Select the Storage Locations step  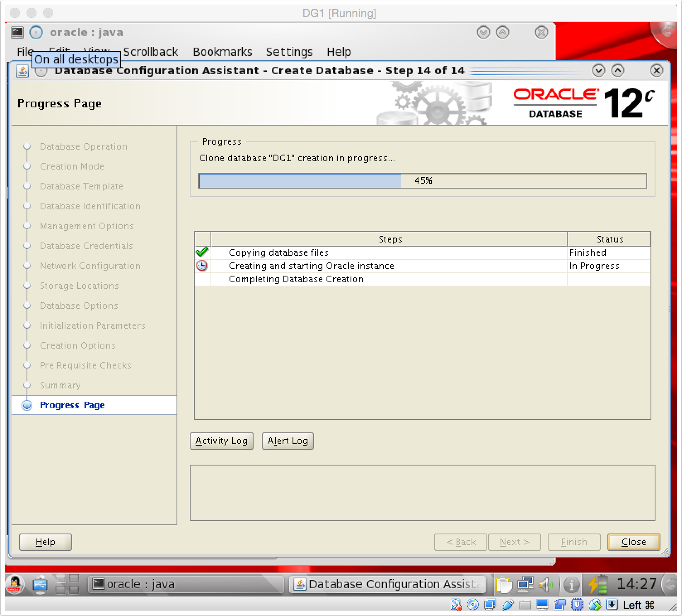point(79,286)
